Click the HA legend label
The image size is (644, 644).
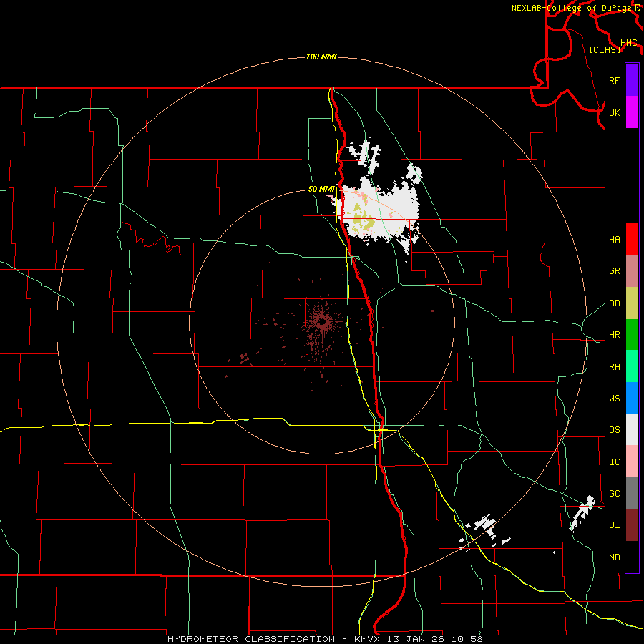tap(614, 239)
